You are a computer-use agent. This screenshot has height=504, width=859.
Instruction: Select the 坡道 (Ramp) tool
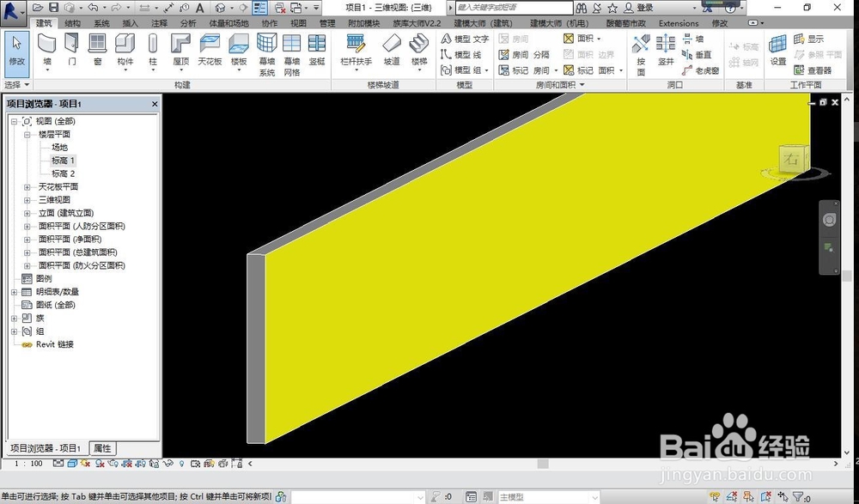[392, 49]
